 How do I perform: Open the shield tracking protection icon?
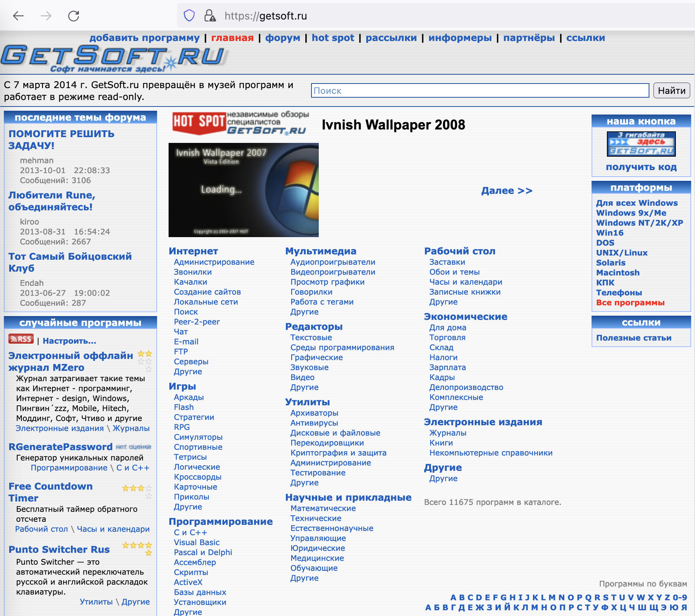click(189, 16)
